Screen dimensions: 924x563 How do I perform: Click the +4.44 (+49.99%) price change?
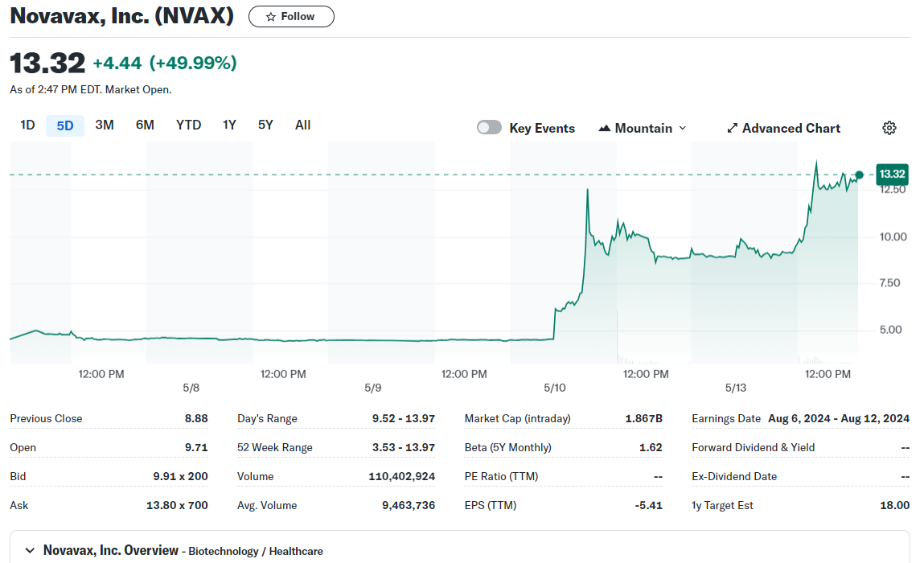[165, 63]
